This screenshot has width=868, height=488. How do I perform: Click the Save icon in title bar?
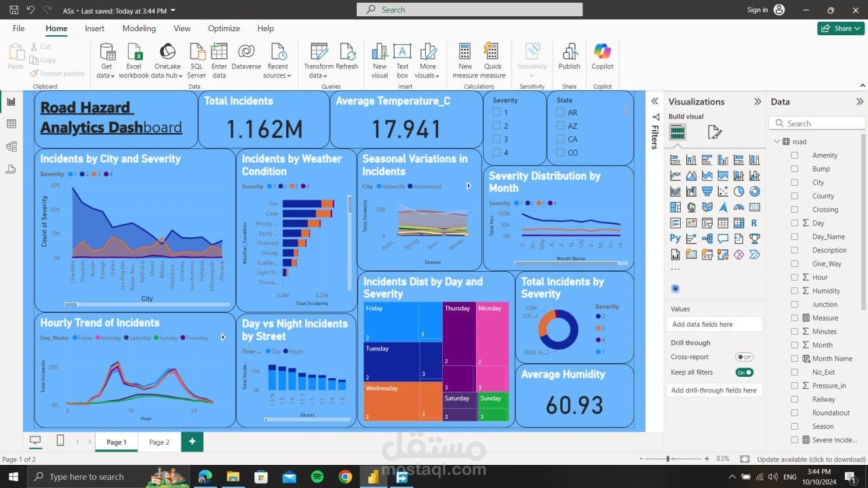pos(14,10)
